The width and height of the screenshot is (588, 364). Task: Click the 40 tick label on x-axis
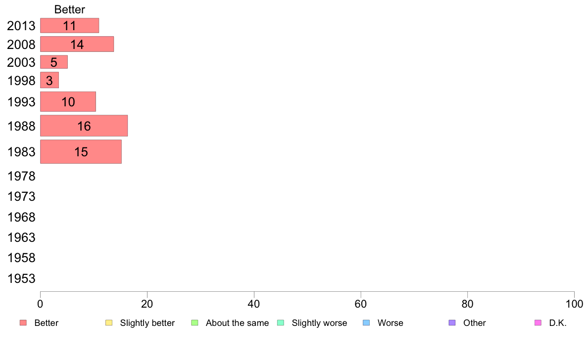[254, 304]
